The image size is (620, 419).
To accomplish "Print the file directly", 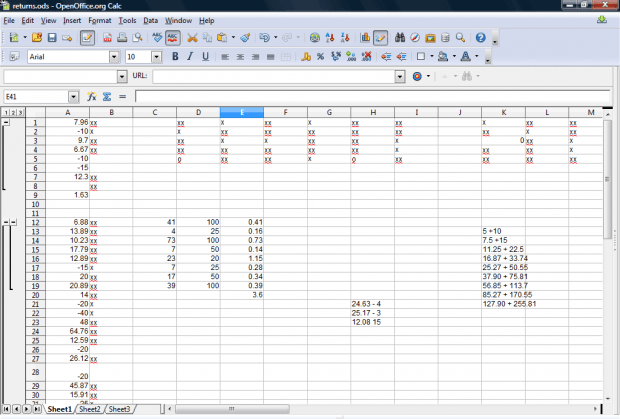I will (x=122, y=38).
